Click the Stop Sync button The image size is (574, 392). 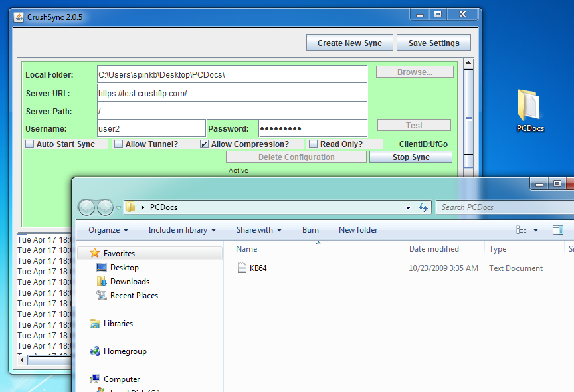point(411,157)
